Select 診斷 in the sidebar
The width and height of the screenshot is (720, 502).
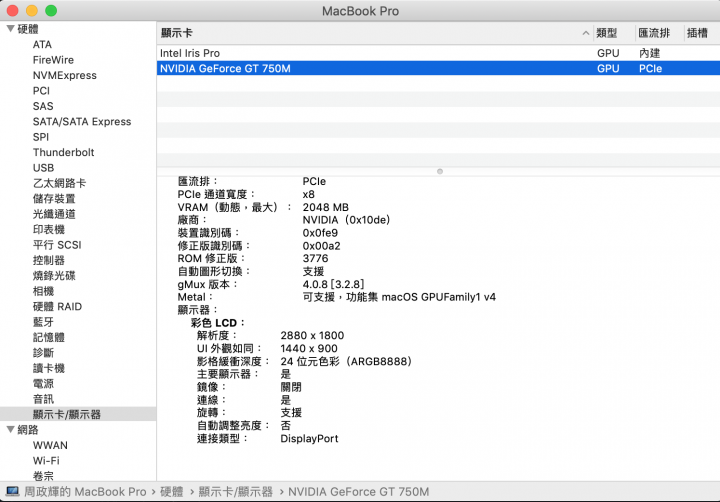[x=43, y=352]
